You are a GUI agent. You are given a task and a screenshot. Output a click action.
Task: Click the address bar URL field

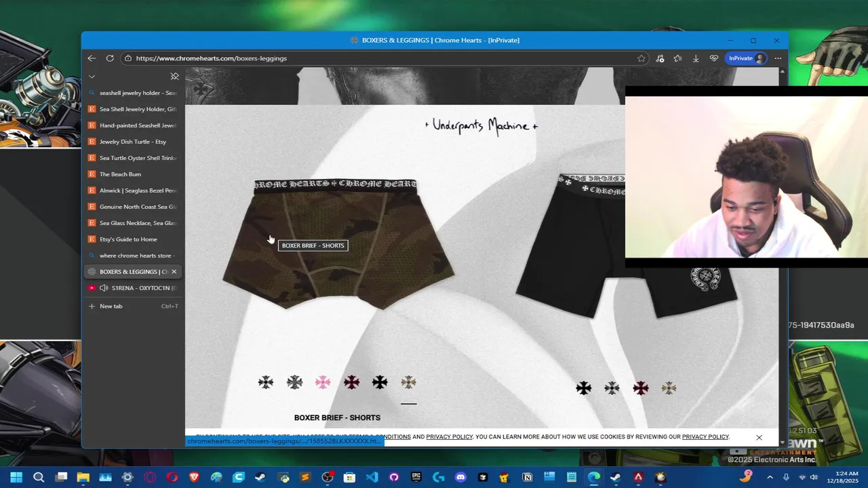tap(385, 58)
